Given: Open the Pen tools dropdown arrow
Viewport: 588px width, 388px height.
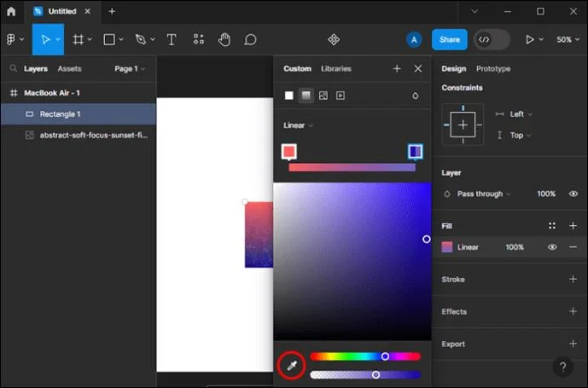Looking at the screenshot, I should [153, 39].
